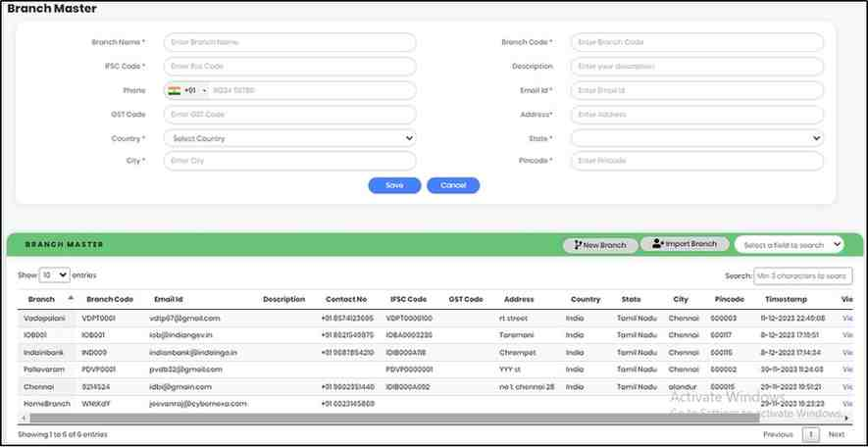Sort by Pincode column header

729,299
